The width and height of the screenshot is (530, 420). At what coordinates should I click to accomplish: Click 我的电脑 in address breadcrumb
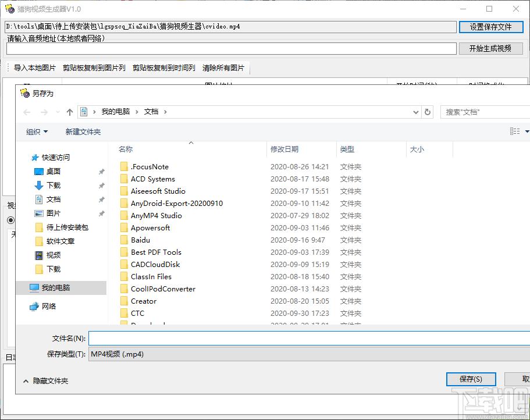[116, 112]
